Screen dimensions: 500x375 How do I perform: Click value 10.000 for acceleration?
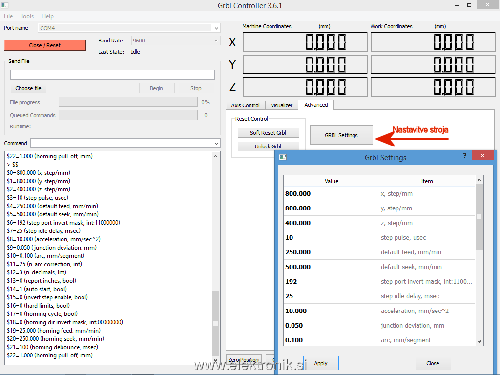coord(296,311)
